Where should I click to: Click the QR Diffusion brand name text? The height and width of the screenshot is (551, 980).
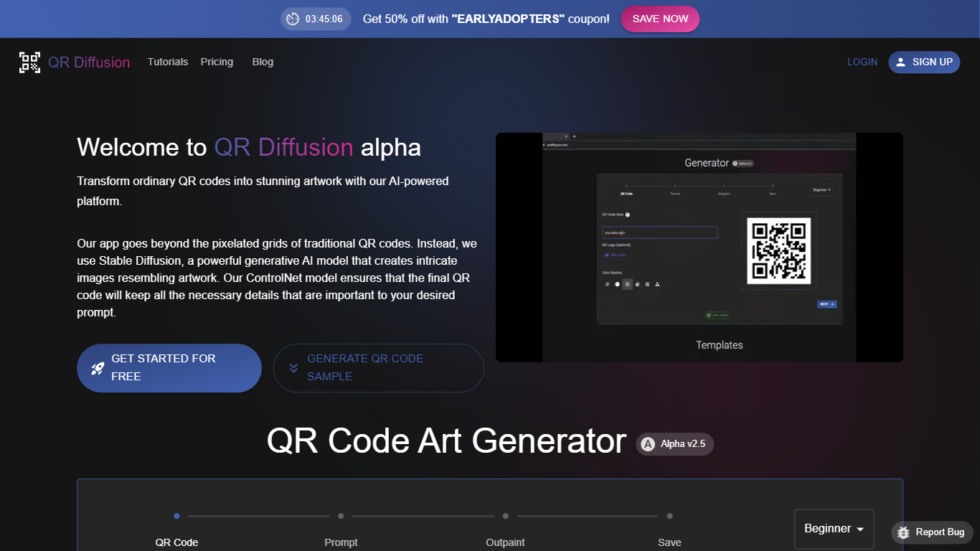[x=89, y=62]
